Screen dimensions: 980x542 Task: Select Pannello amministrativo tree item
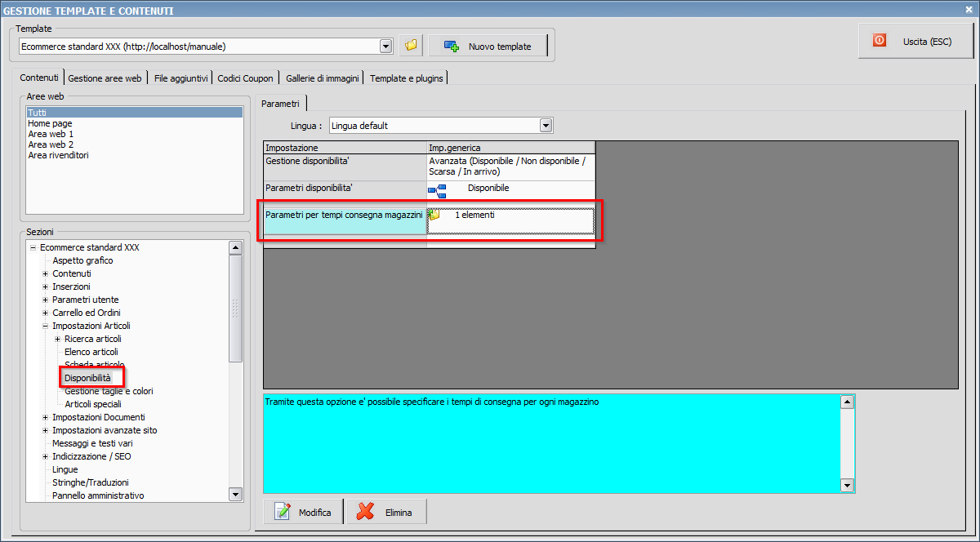[x=98, y=495]
